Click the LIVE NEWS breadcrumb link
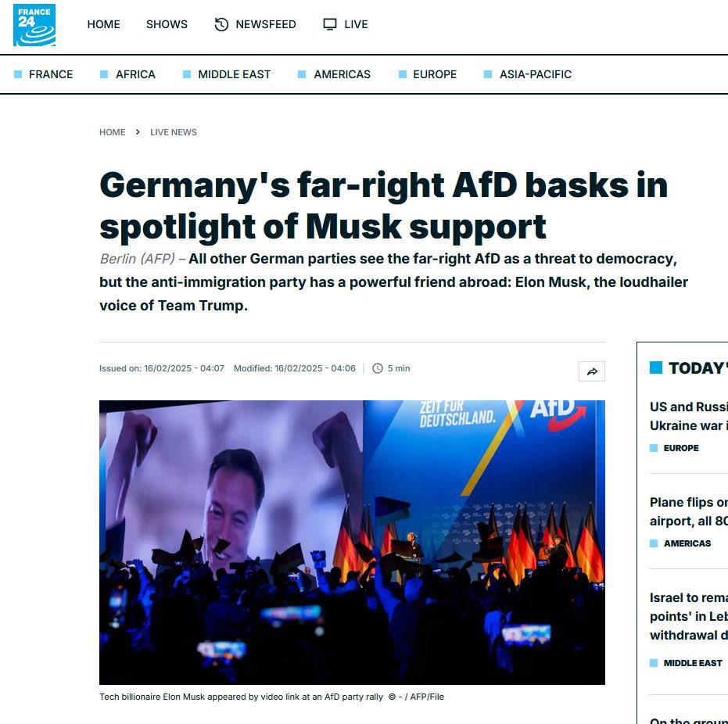 point(173,132)
